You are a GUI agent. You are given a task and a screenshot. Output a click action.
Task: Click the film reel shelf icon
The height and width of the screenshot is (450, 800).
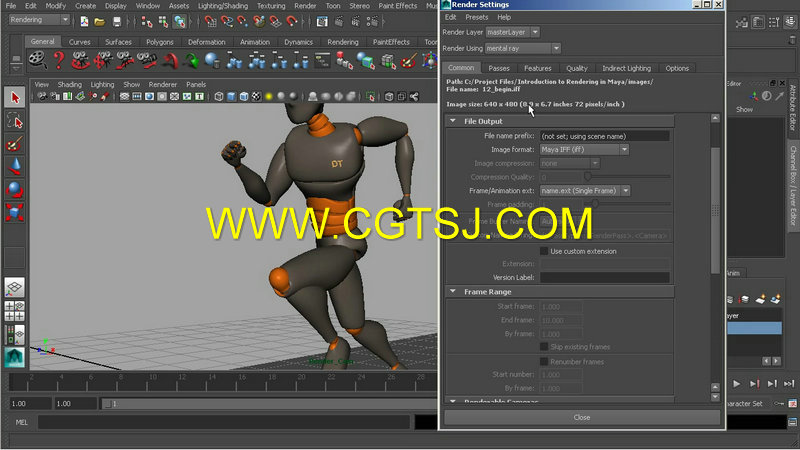point(37,61)
